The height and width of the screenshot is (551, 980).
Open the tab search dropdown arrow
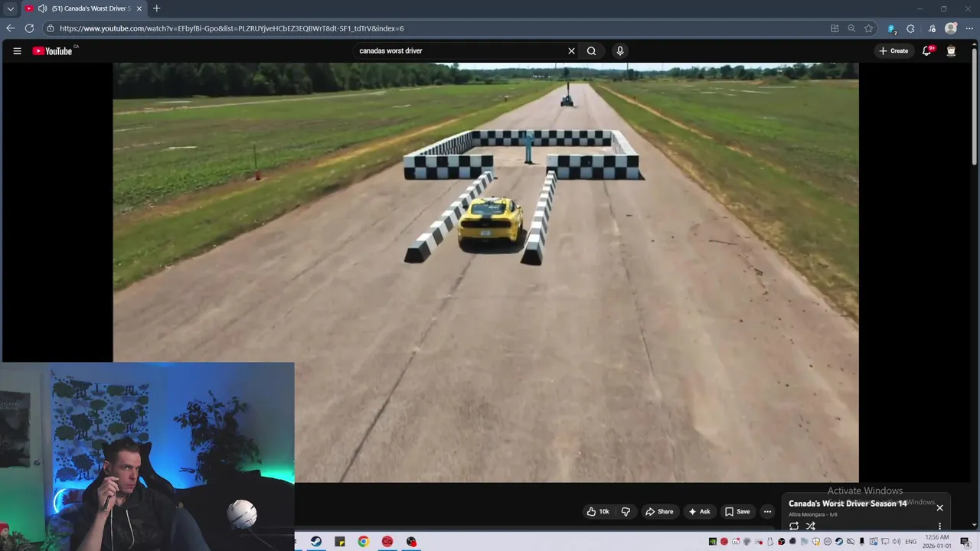pos(10,8)
